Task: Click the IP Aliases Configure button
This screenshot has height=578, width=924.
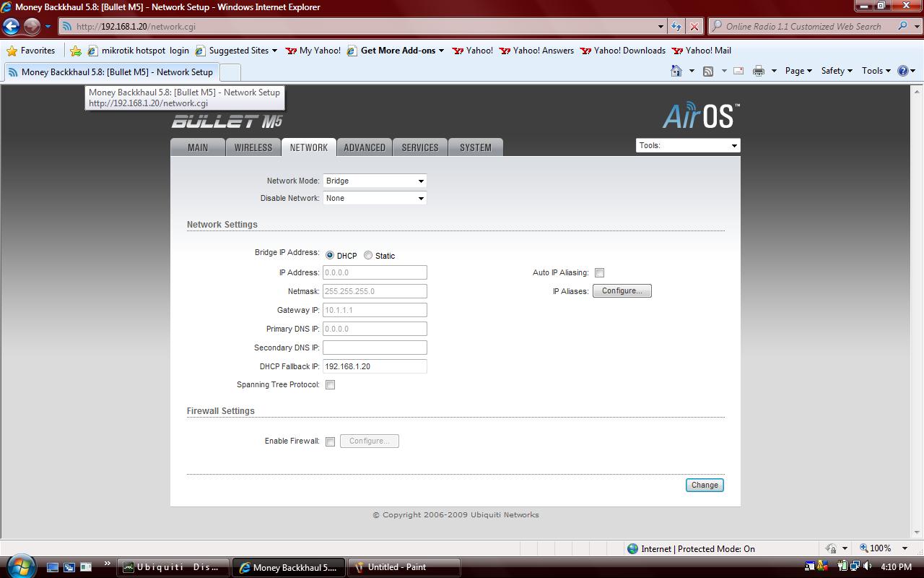Action: (622, 291)
